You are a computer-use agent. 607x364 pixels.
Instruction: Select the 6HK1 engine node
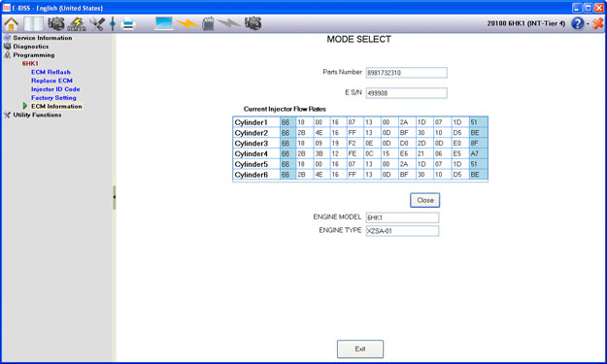pos(30,63)
